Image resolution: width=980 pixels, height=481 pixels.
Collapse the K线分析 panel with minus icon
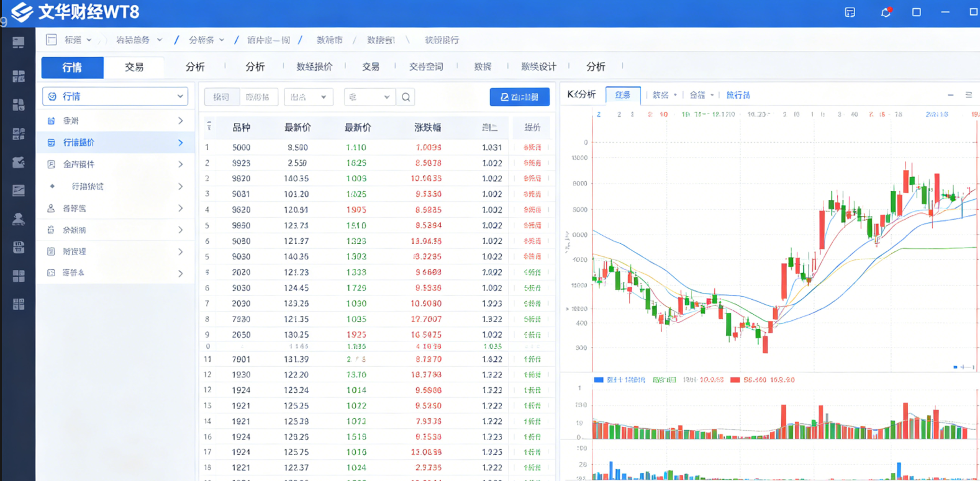tap(950, 95)
